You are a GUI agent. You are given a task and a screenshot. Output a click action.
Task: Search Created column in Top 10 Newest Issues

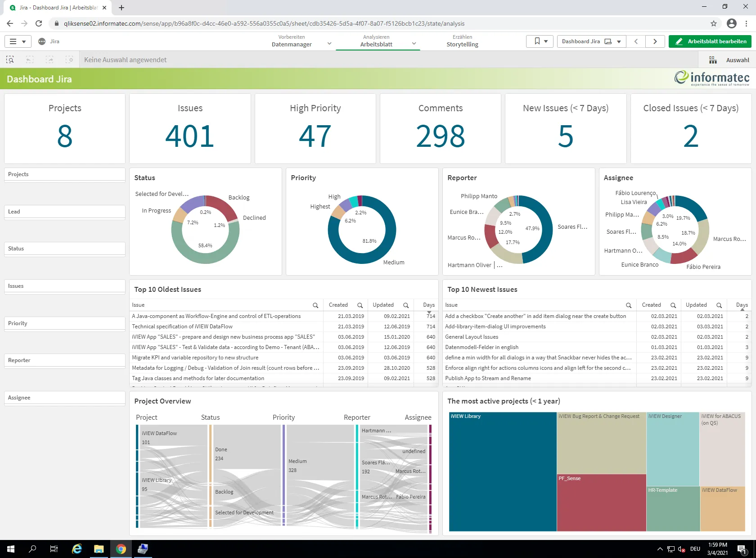pos(673,305)
